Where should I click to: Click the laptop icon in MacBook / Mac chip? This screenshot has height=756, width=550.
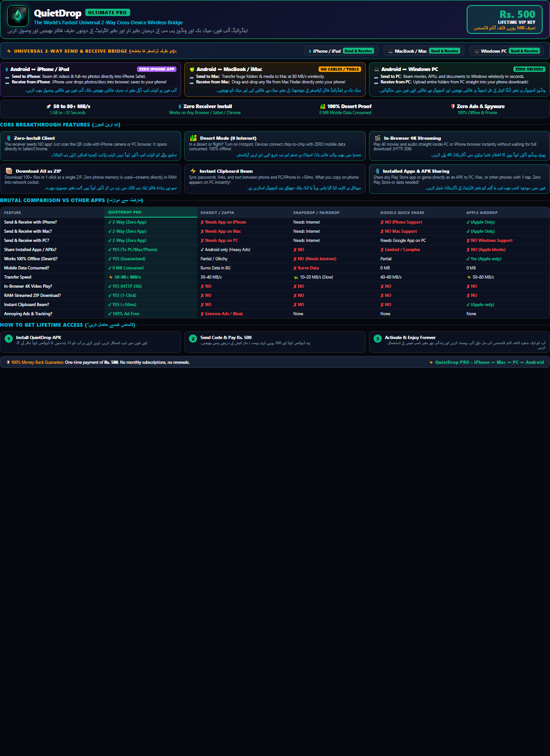point(390,51)
